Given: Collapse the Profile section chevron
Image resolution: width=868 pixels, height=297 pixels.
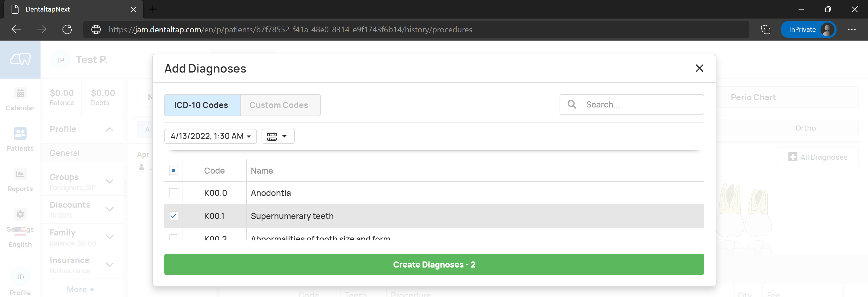Looking at the screenshot, I should [109, 129].
